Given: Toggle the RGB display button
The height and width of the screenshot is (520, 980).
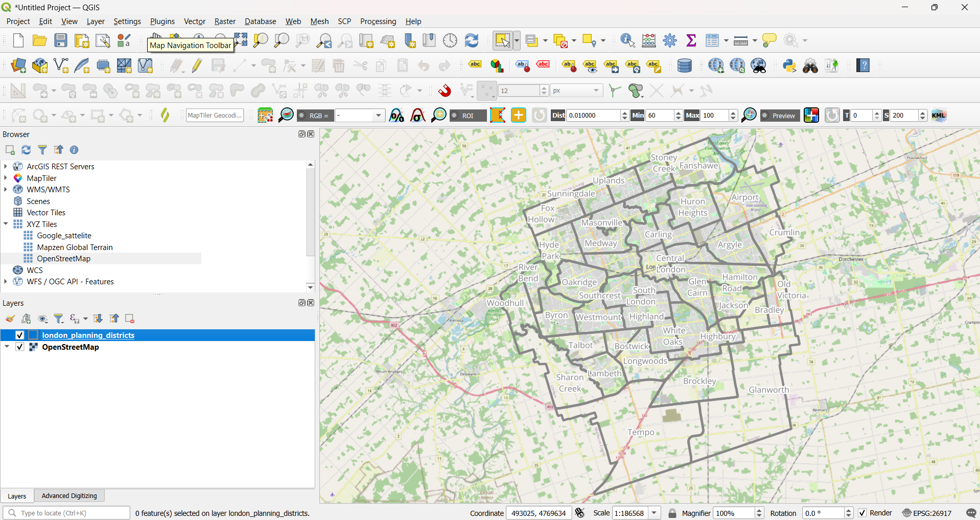Looking at the screenshot, I should 315,116.
